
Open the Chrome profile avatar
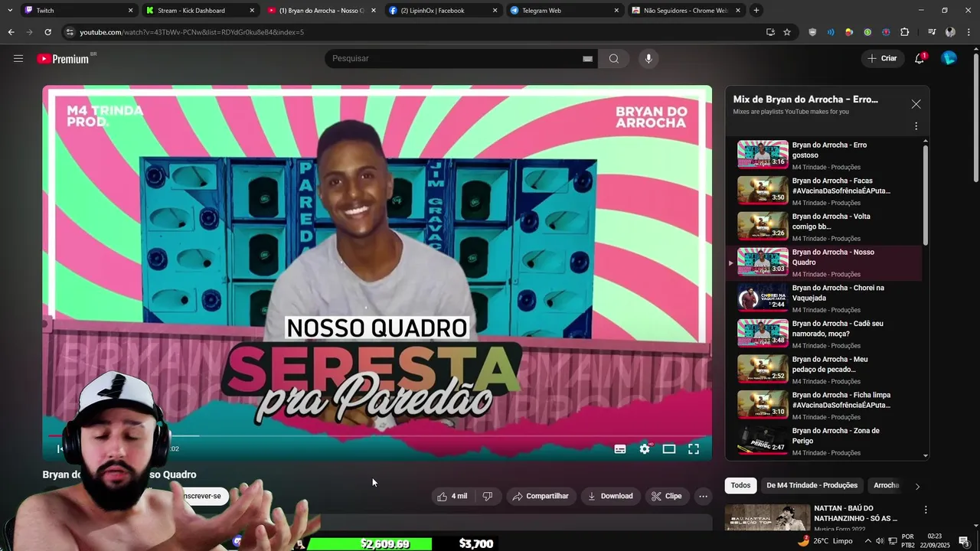pyautogui.click(x=950, y=32)
